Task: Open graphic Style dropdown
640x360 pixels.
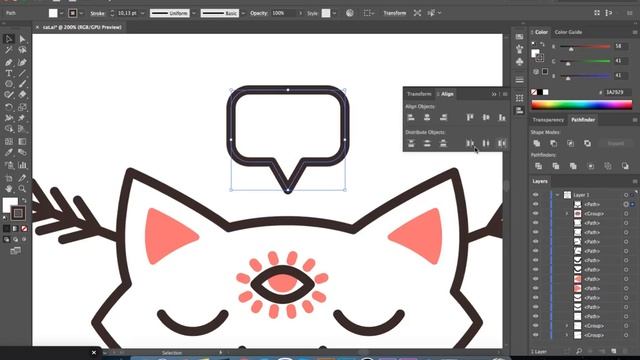Action: click(334, 13)
